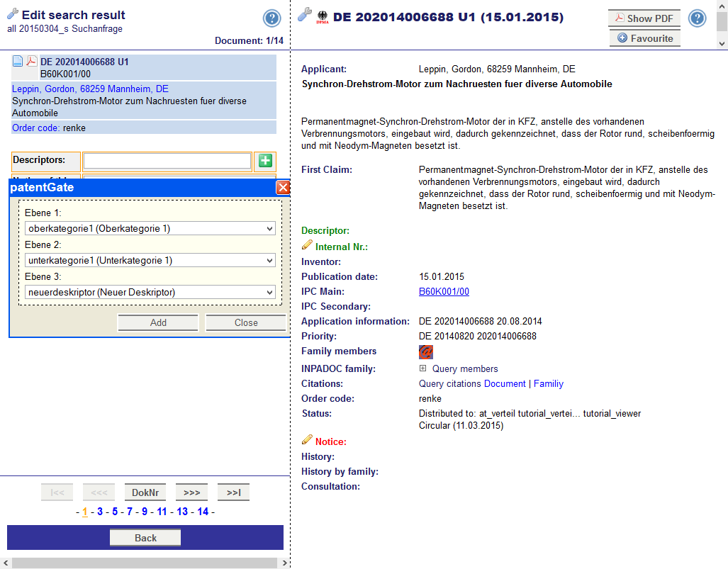728x569 pixels.
Task: Click publication date 15.01.2015 value
Action: [x=442, y=276]
